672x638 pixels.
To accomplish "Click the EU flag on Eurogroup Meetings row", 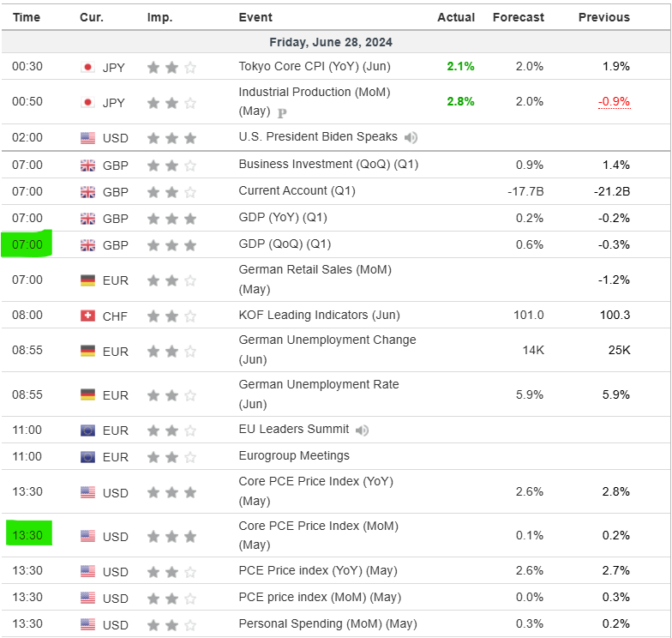I will tap(87, 456).
